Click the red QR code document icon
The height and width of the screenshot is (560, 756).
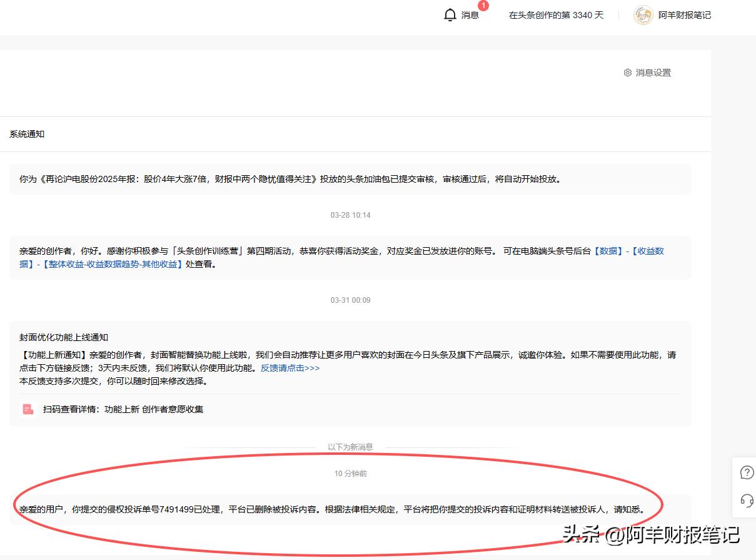27,409
